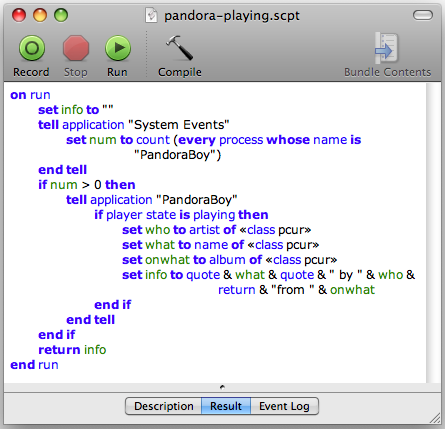This screenshot has width=445, height=429.
Task: Toggle toolbar with the pill button
Action: tap(423, 15)
